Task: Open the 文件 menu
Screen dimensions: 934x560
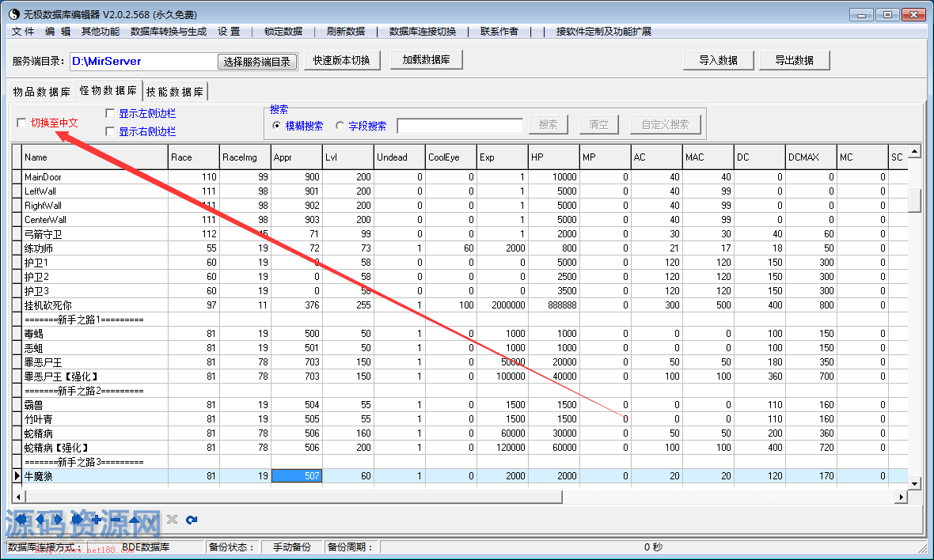Action: pos(23,32)
